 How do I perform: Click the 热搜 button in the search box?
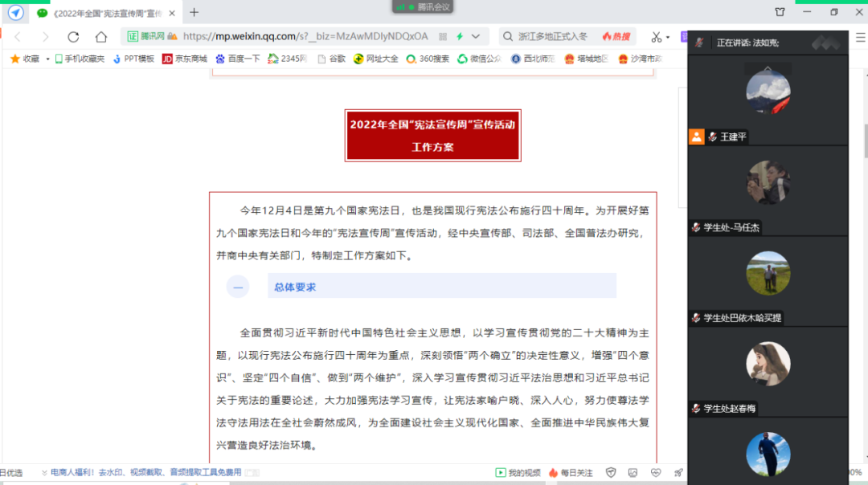(617, 36)
